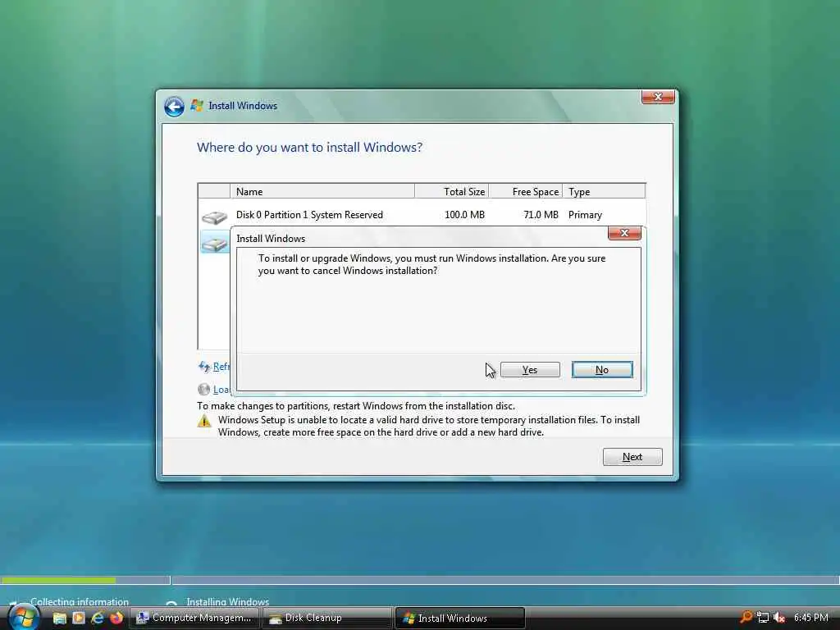Sort by the Name column header
The image size is (840, 630).
[x=322, y=191]
